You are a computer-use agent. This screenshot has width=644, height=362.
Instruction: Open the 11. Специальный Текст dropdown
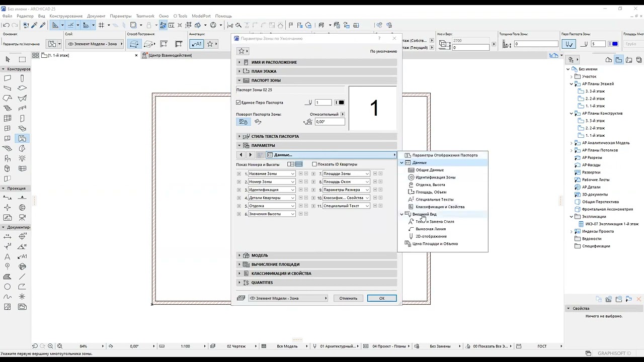346,206
